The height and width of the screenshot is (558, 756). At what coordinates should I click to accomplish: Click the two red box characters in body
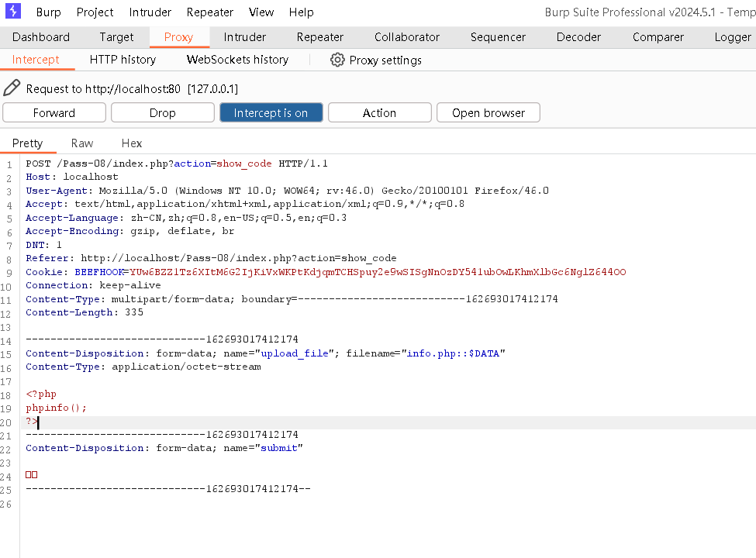click(x=31, y=474)
